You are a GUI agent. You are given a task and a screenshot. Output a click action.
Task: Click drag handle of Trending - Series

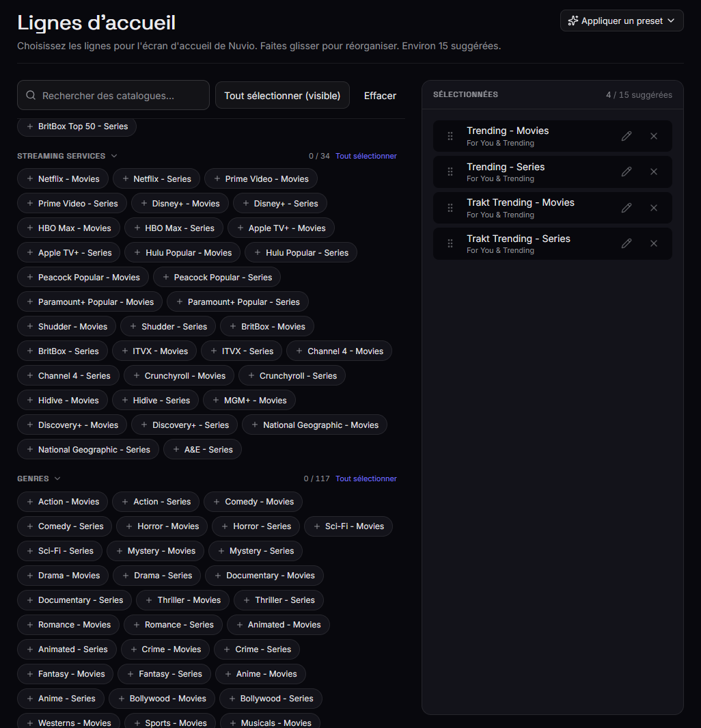point(450,172)
